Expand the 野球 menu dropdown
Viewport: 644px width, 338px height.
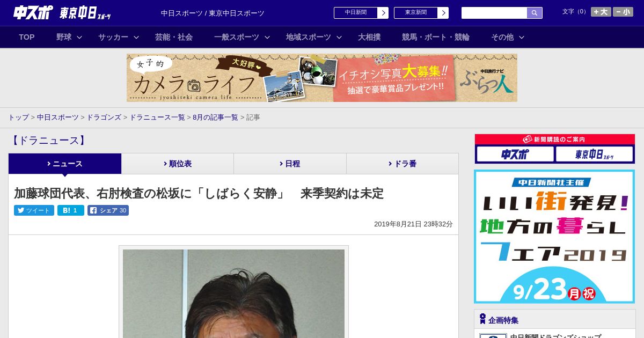tap(69, 37)
